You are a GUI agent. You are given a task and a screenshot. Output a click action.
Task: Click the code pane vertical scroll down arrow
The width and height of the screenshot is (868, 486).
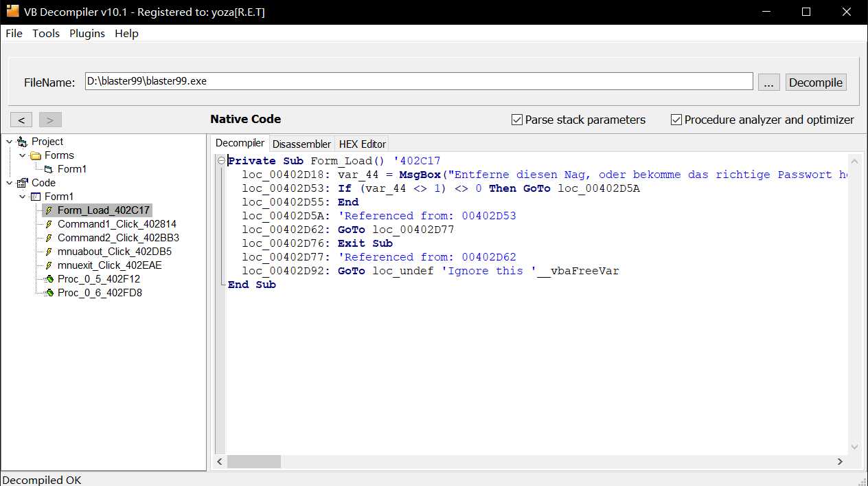tap(854, 447)
